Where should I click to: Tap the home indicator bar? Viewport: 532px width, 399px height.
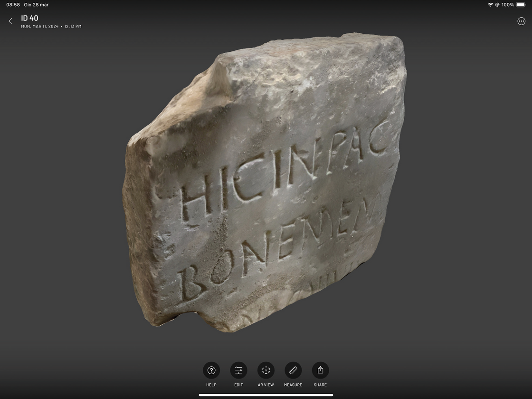(x=266, y=395)
